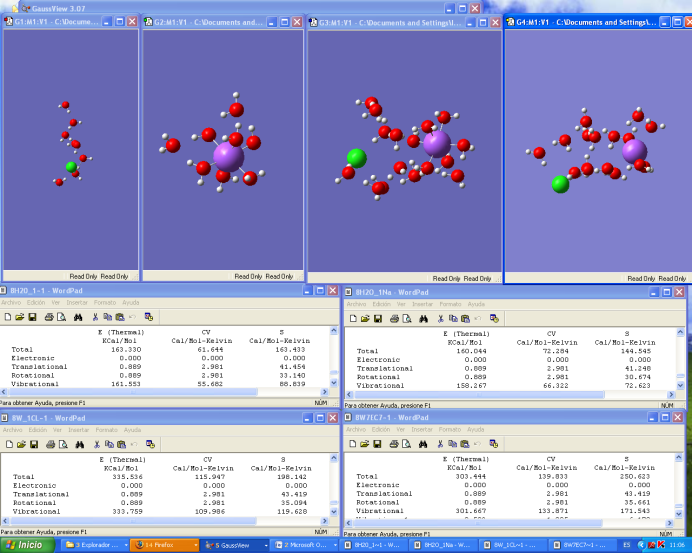Screen dimensions: 692x553
Task: Click the Print Preview icon in 8H2O_1-1 WordPad
Action: 62,317
